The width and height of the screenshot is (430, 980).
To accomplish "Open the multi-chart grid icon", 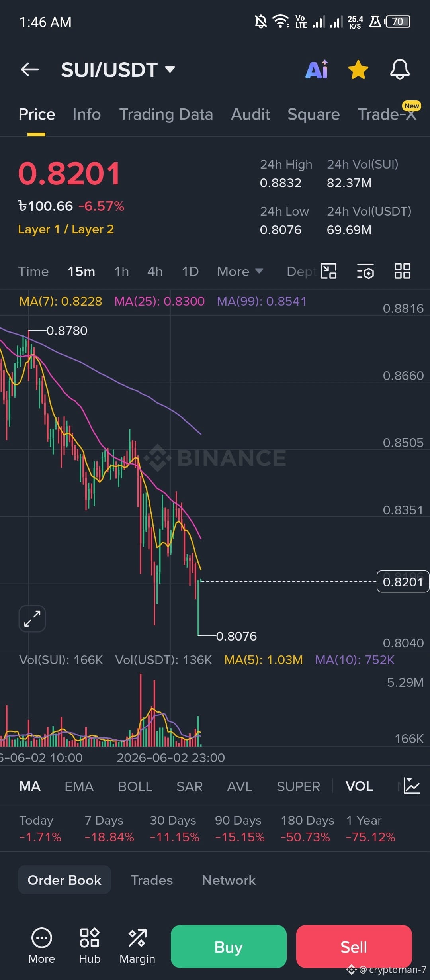I will pyautogui.click(x=402, y=271).
